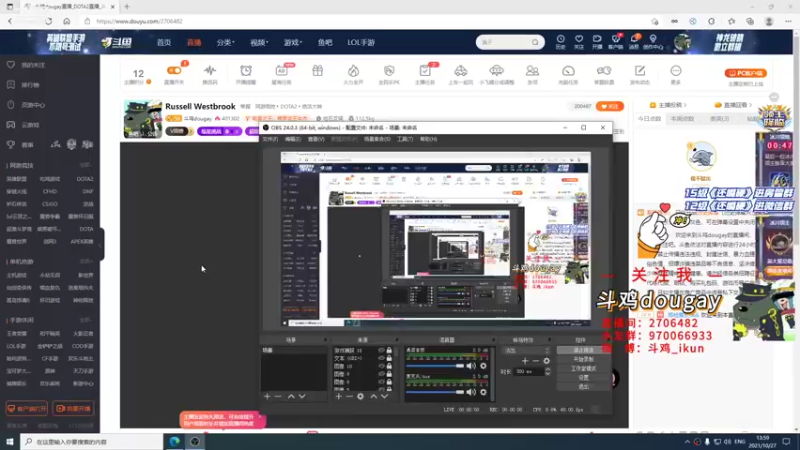Click the UFO airship icon

(x=496, y=70)
